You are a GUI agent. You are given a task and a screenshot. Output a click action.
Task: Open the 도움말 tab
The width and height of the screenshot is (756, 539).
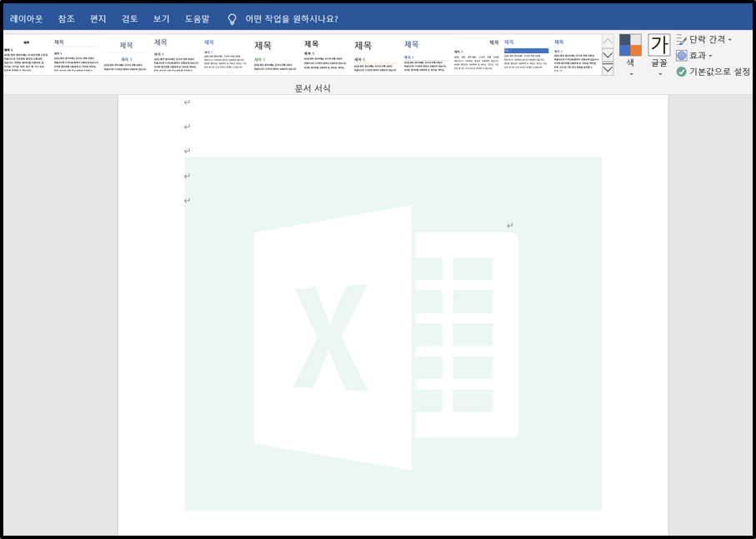point(198,19)
